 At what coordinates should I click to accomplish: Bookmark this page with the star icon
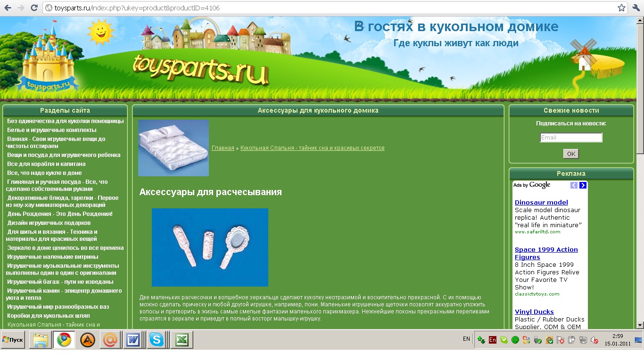pyautogui.click(x=621, y=8)
